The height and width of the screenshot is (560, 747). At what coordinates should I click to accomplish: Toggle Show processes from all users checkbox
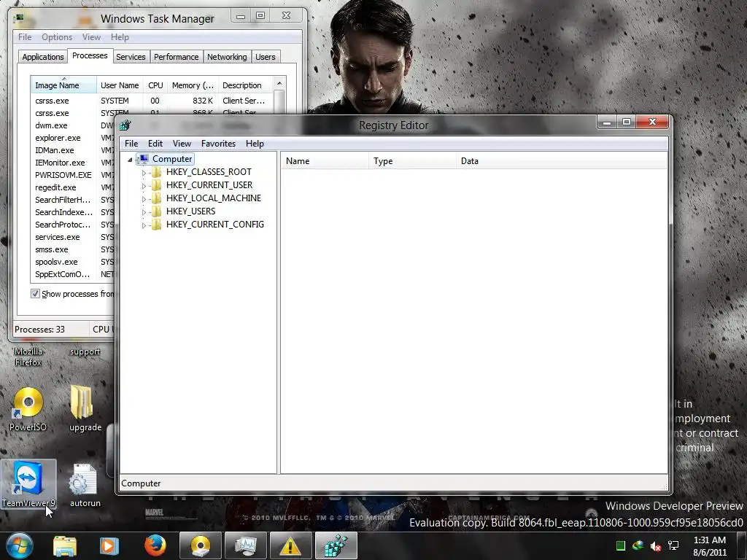[x=35, y=294]
